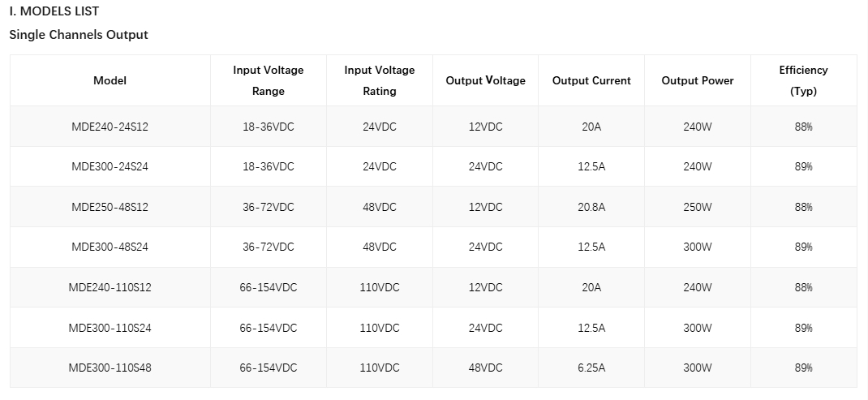This screenshot has height=400, width=868.
Task: Click the Model column header
Action: pos(110,81)
